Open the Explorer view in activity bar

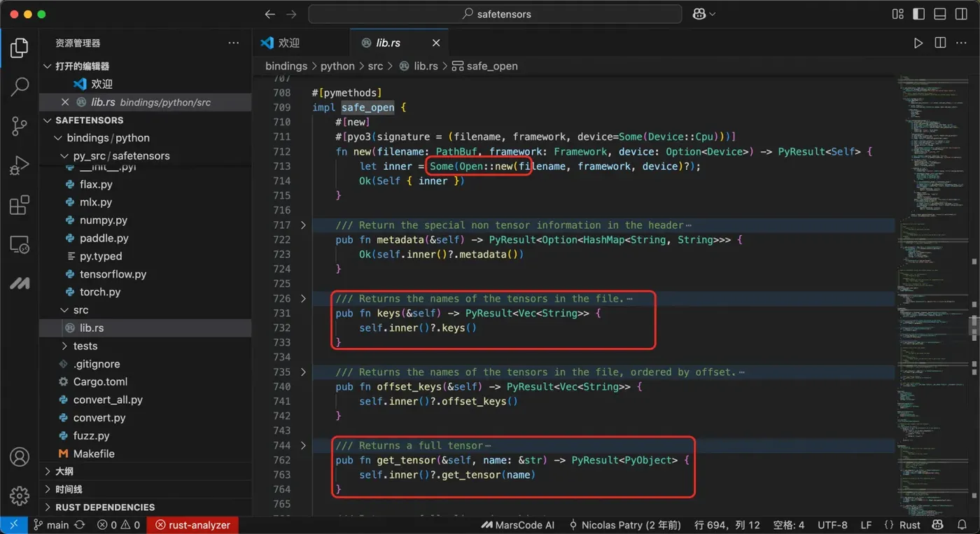click(20, 49)
